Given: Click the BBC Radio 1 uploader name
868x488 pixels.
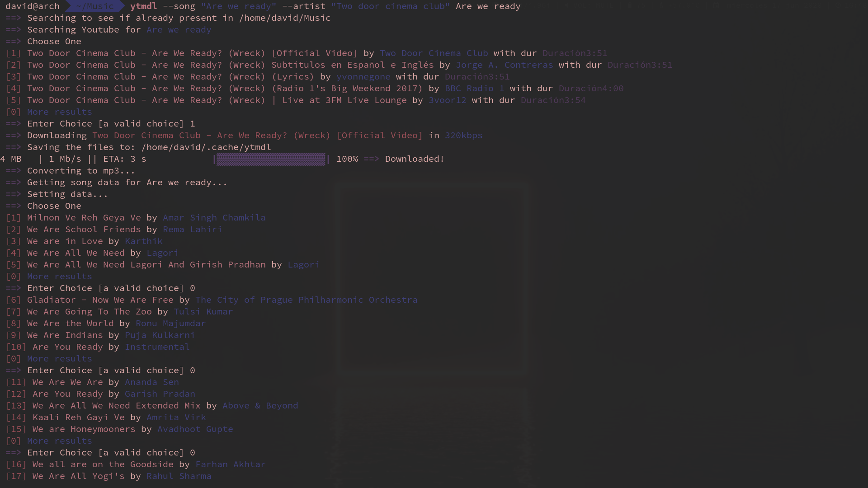Looking at the screenshot, I should click(474, 89).
